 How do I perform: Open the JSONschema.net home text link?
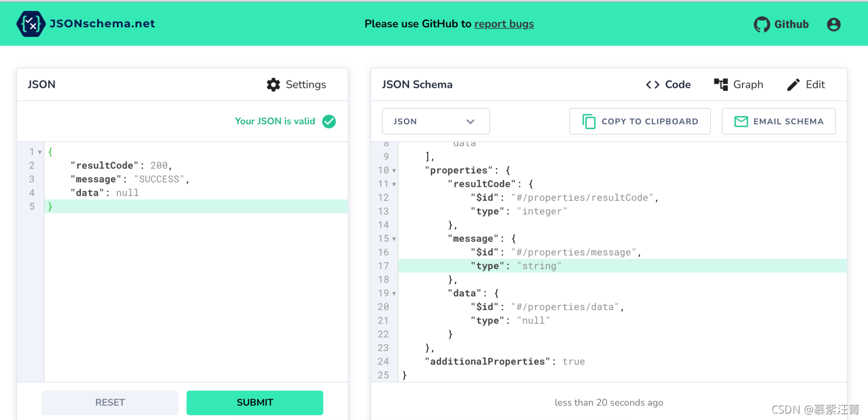[102, 24]
